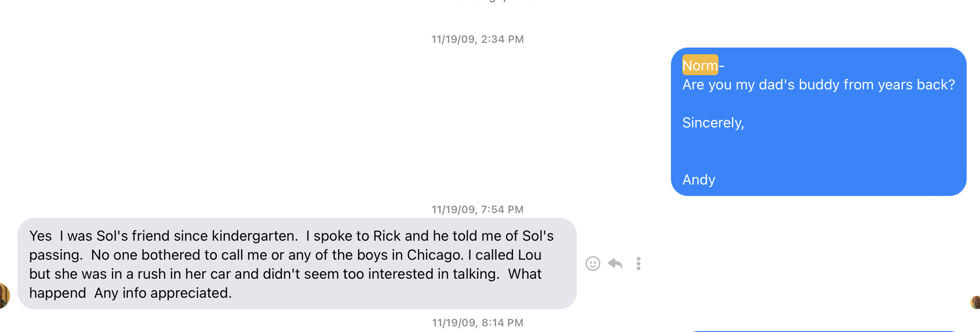The image size is (980, 332).
Task: Click the name "Rick" in gray message
Action: coord(387,236)
